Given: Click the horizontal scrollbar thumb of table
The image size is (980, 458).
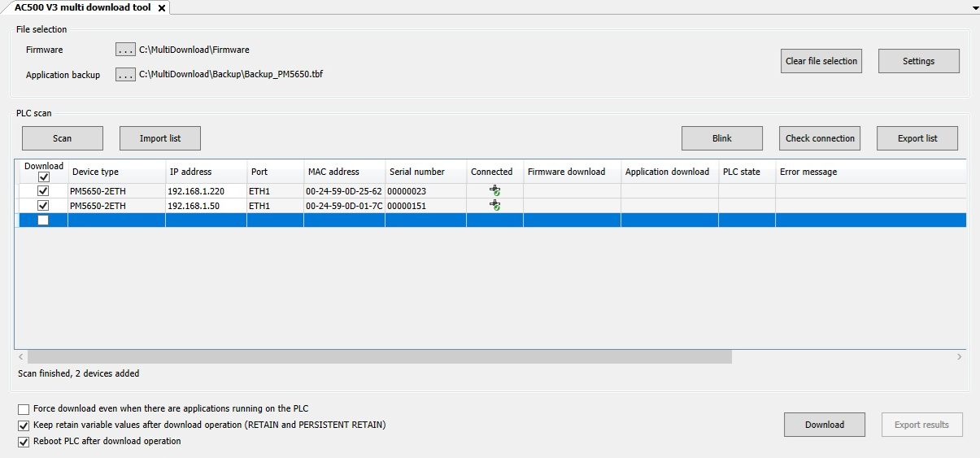Looking at the screenshot, I should coord(380,356).
